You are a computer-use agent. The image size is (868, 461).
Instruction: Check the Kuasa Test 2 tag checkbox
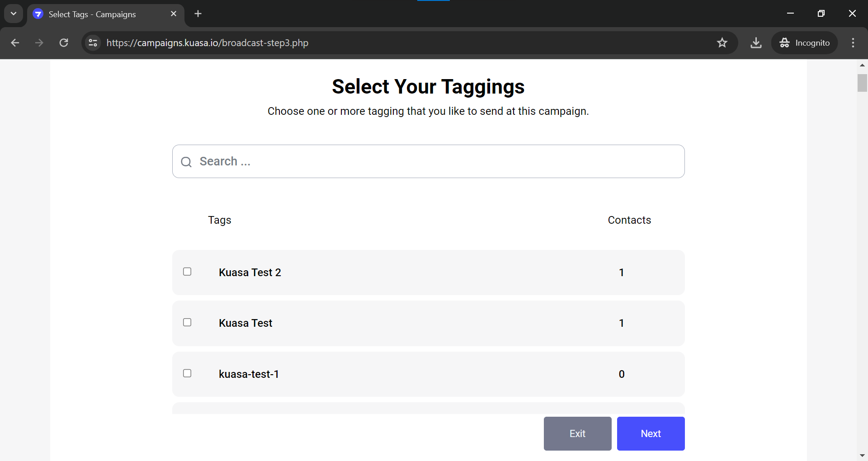[x=187, y=272]
